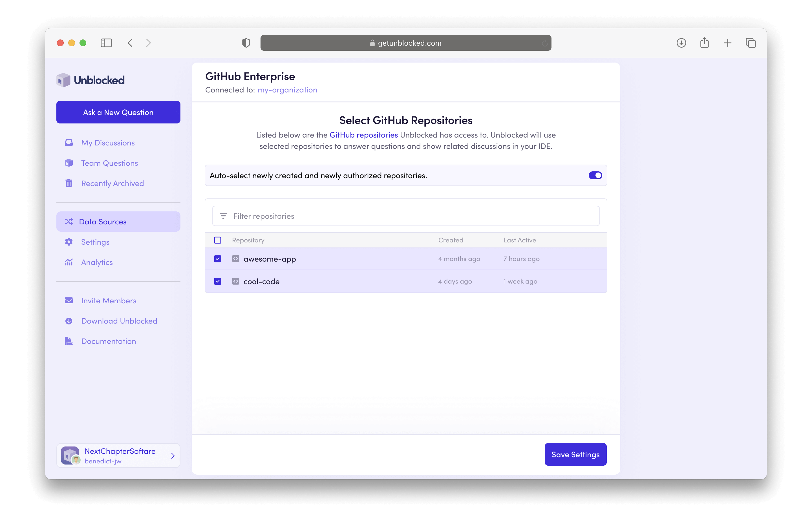Go forward with the Safari forward arrow
Image resolution: width=812 pixels, height=513 pixels.
point(148,43)
